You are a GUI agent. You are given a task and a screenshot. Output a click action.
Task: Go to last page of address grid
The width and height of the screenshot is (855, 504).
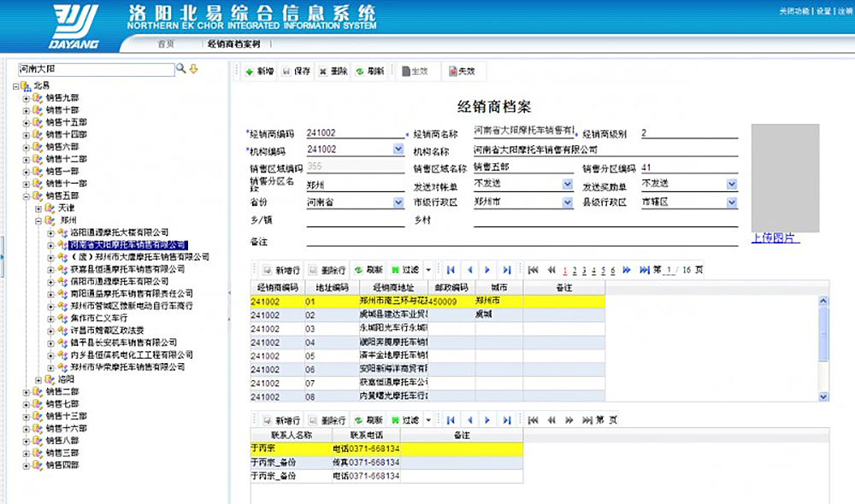coord(645,270)
